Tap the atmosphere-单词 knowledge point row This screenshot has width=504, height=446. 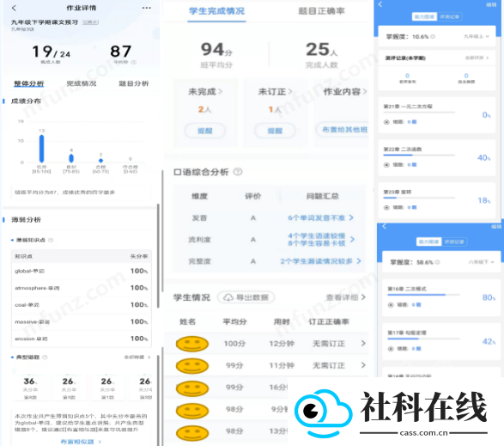(82, 288)
